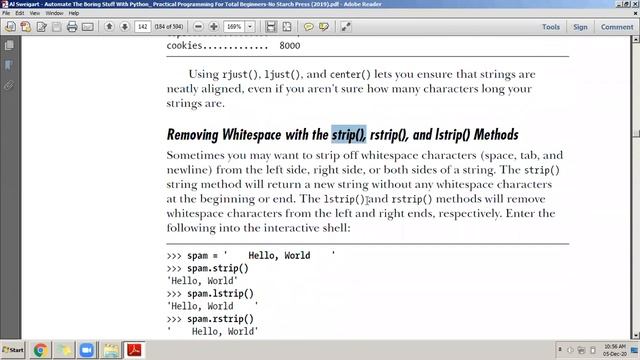Image resolution: width=640 pixels, height=360 pixels.
Task: Open the Window menu
Action: coord(54,13)
